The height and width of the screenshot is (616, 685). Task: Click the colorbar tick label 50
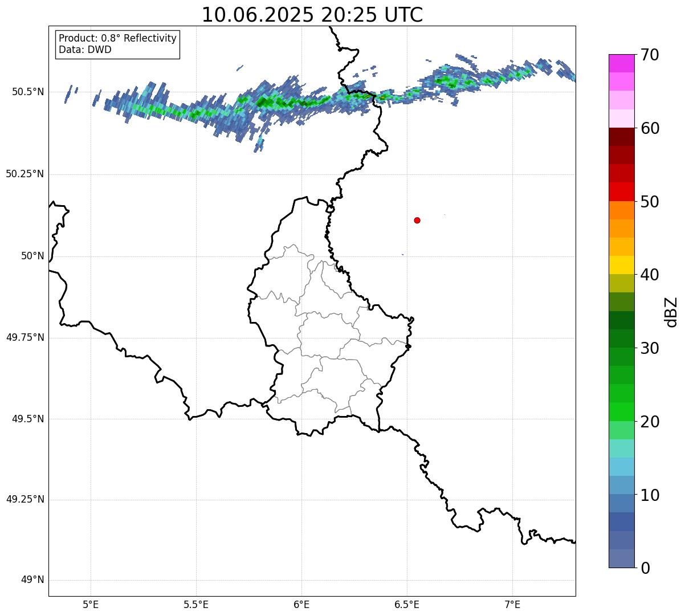[650, 202]
